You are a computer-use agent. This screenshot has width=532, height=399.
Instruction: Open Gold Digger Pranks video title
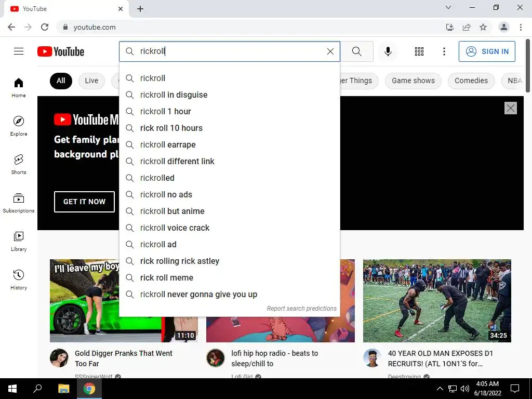click(124, 358)
